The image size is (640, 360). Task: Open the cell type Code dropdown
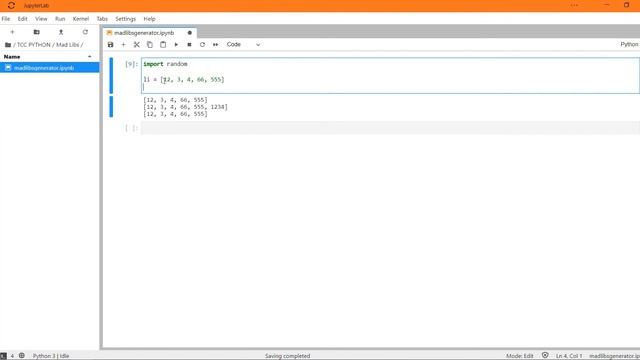(243, 44)
